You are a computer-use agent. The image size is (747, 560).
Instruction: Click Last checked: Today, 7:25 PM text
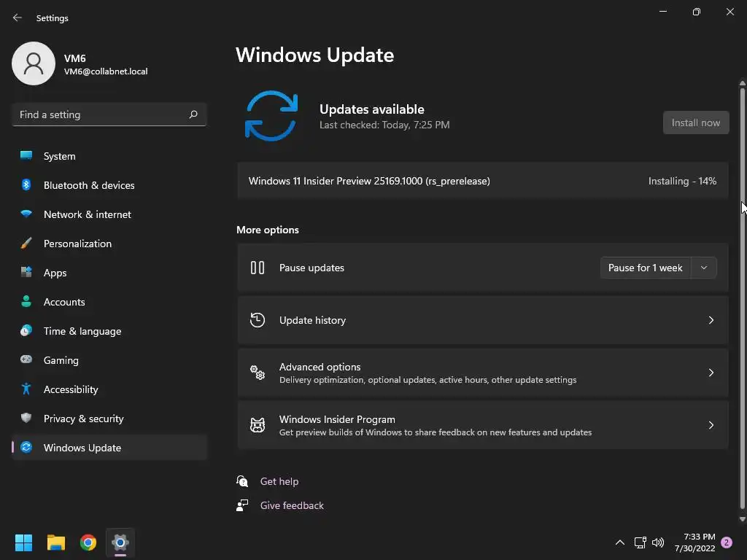pos(384,125)
